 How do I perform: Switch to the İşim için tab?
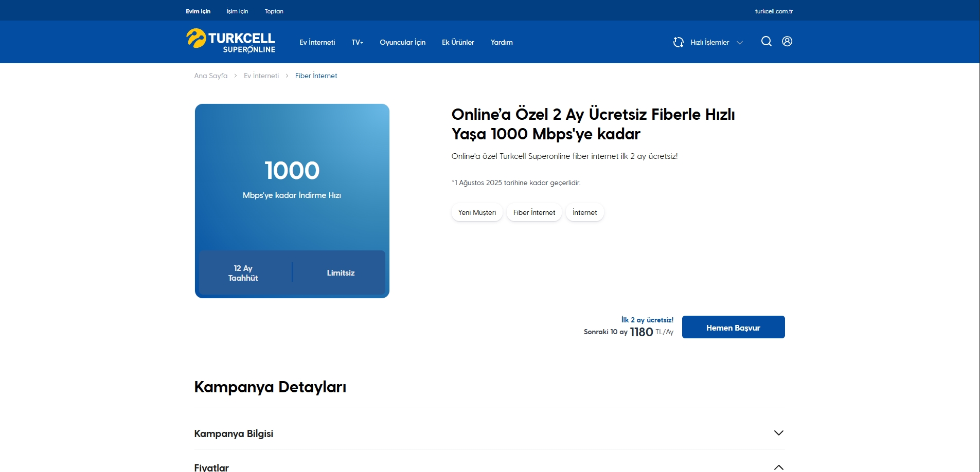point(237,11)
